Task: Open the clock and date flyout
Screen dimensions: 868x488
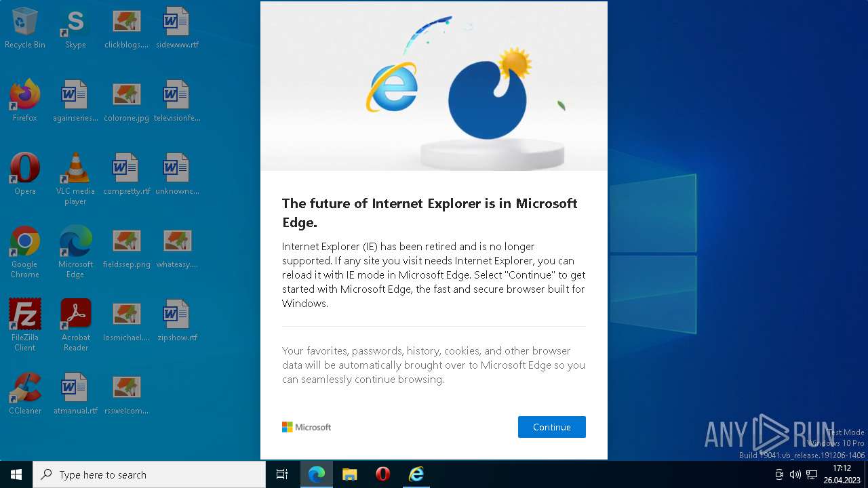Action: [842, 474]
